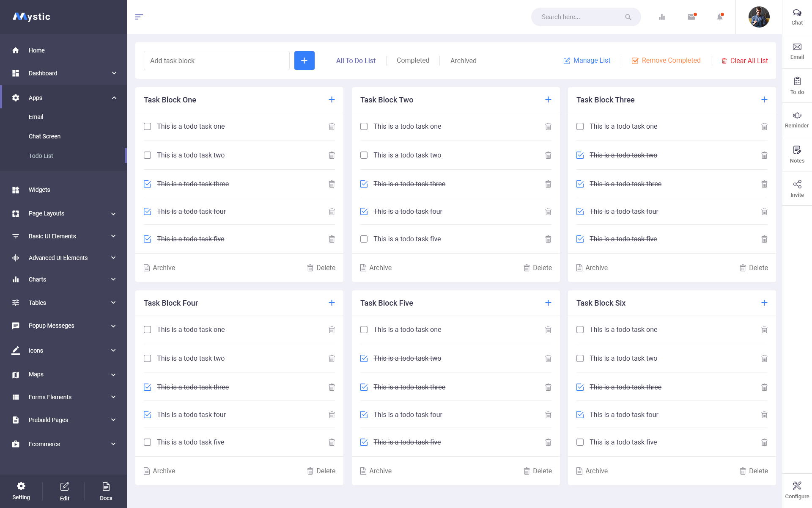
Task: Open the Email panel on right sidebar
Action: (797, 51)
